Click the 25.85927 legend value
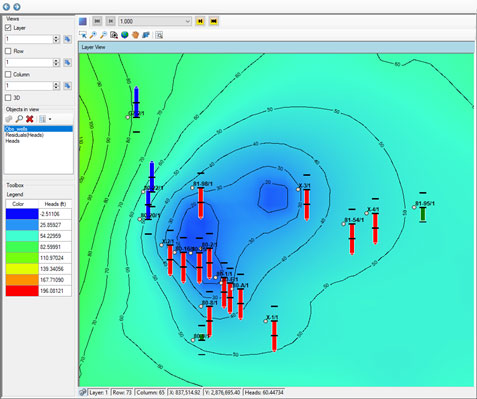The width and height of the screenshot is (477, 399). [50, 225]
